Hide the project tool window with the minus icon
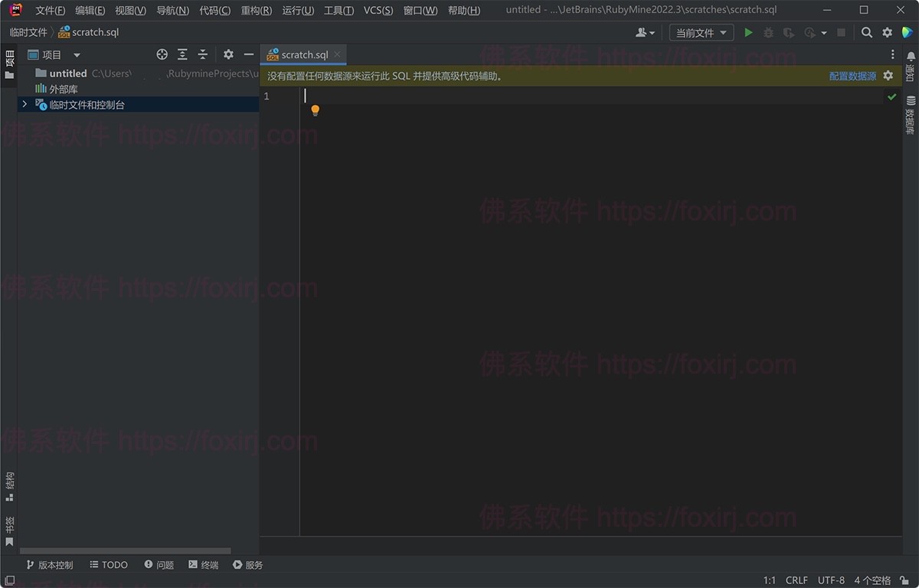Viewport: 919px width, 588px height. (249, 54)
